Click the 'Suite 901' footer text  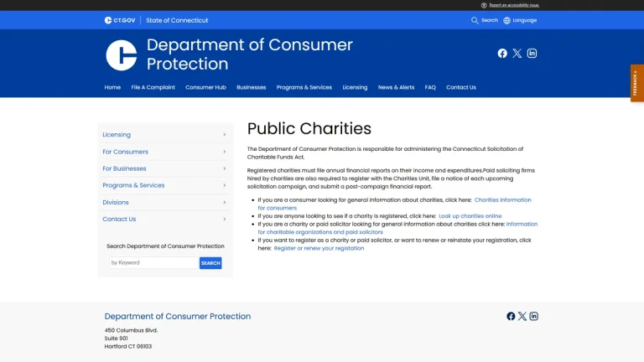(x=116, y=339)
